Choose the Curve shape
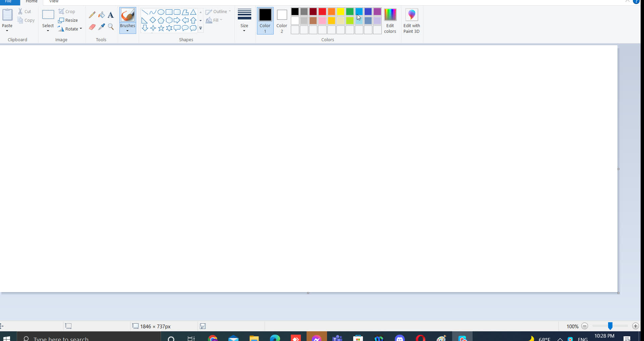644x341 pixels. click(153, 12)
